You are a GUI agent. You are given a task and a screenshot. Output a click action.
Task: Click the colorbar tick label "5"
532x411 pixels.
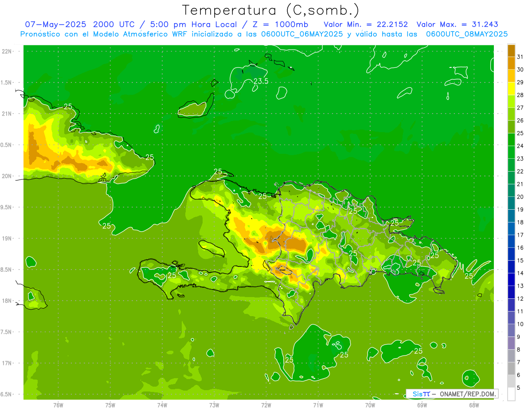[x=519, y=388]
